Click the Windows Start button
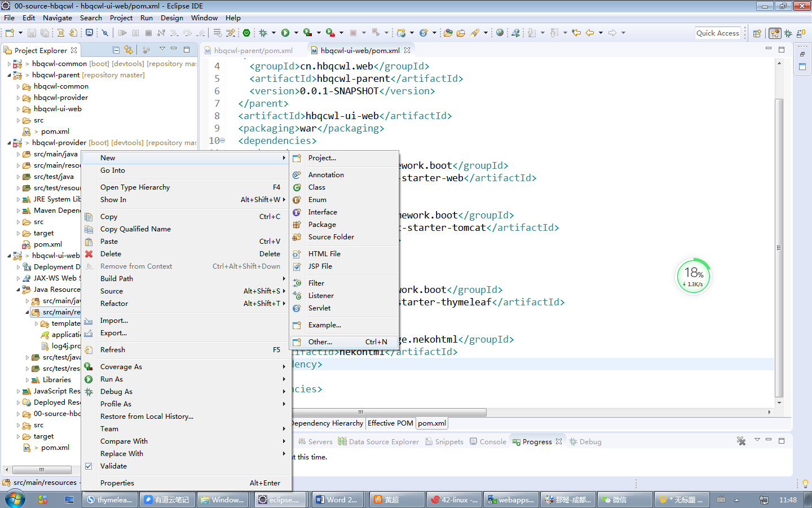 tap(15, 500)
